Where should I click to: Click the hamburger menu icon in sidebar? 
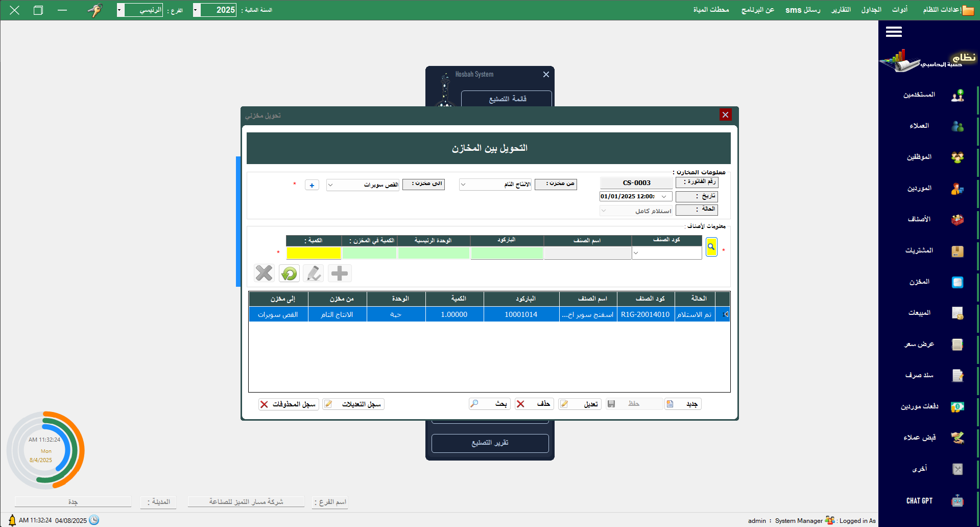pos(893,32)
